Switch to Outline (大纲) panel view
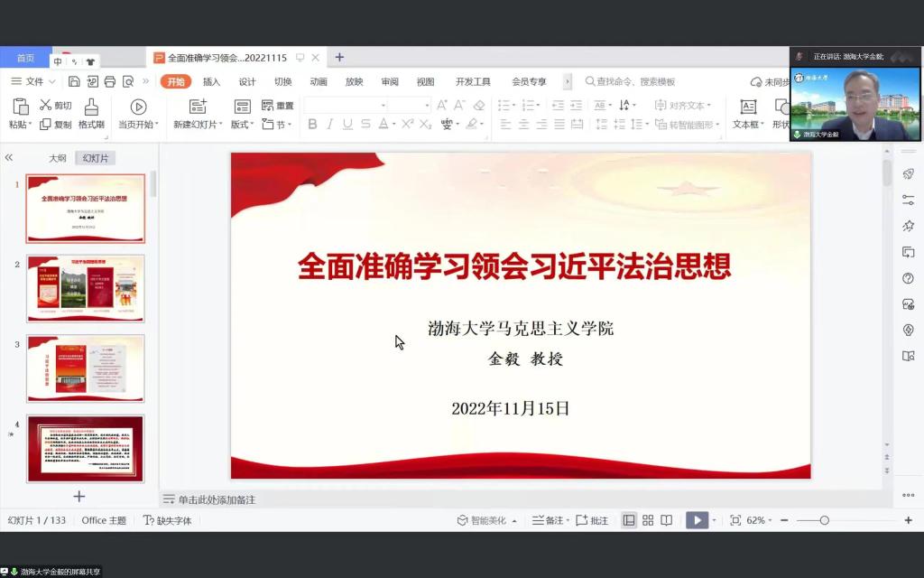Viewport: 924px width, 578px height. pyautogui.click(x=58, y=158)
